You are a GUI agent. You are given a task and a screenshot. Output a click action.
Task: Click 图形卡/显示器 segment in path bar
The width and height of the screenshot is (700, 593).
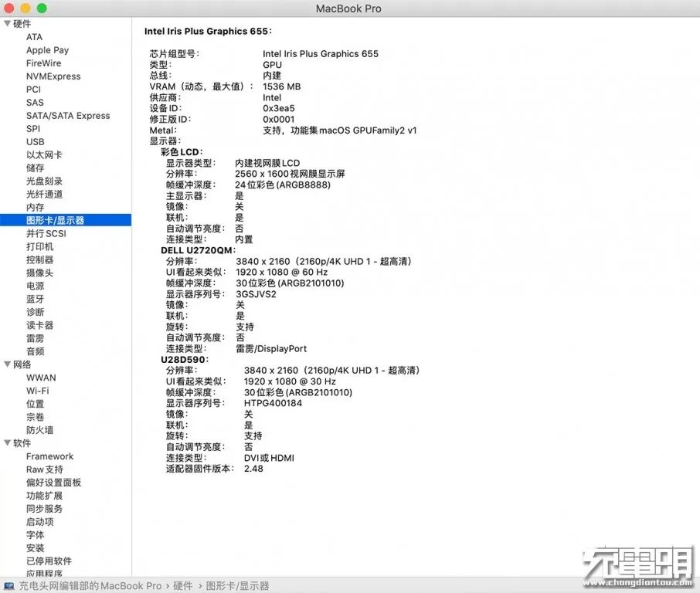coord(237,586)
